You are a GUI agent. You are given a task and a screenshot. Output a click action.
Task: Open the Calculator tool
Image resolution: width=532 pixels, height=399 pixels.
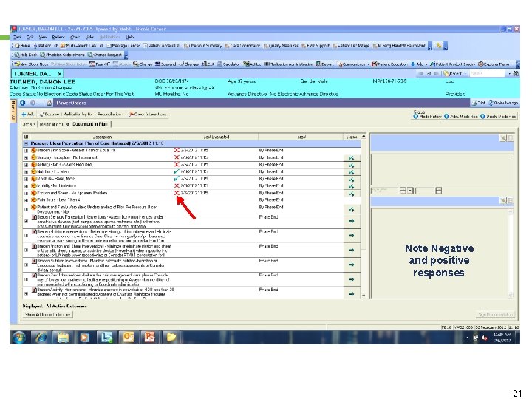[x=228, y=64]
